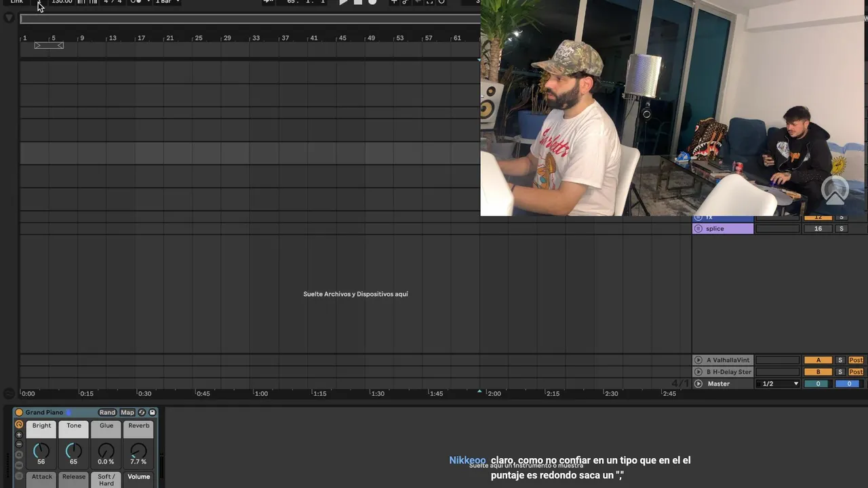Click the transport record button
Screen dimensions: 868x488
(372, 2)
